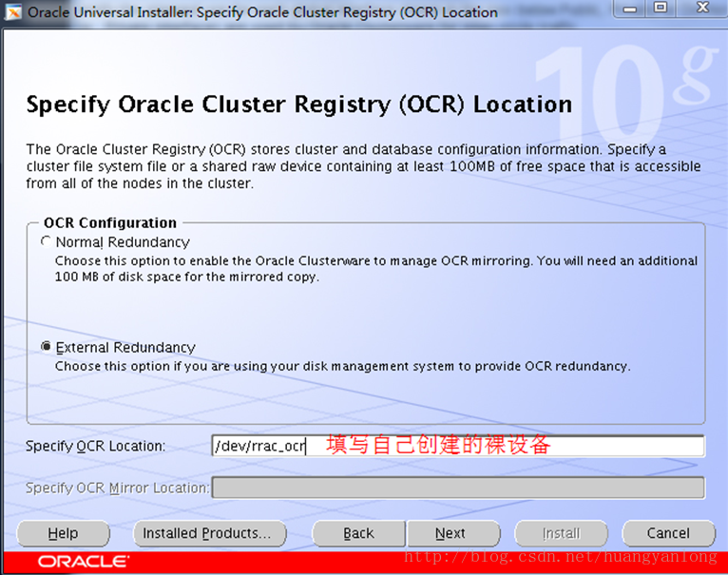Proceed with the Next button
The image size is (728, 575).
tap(453, 533)
